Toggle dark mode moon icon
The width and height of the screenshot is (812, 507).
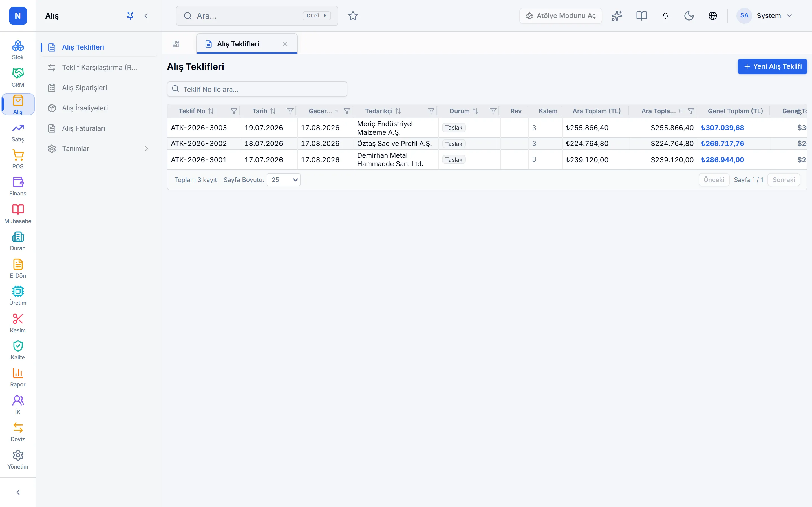coord(689,16)
